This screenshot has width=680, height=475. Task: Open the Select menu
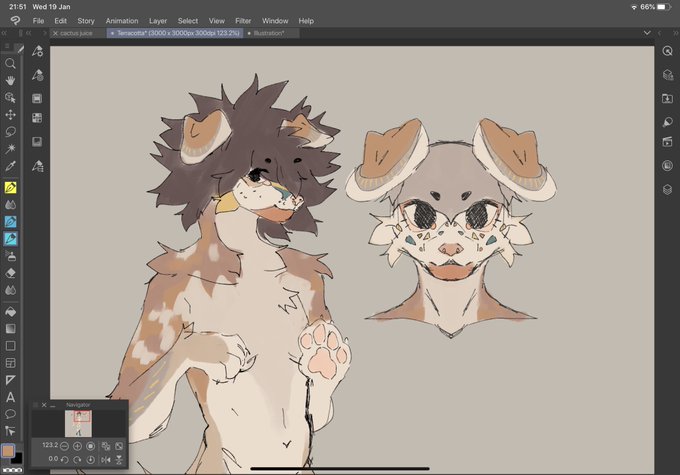pos(188,21)
